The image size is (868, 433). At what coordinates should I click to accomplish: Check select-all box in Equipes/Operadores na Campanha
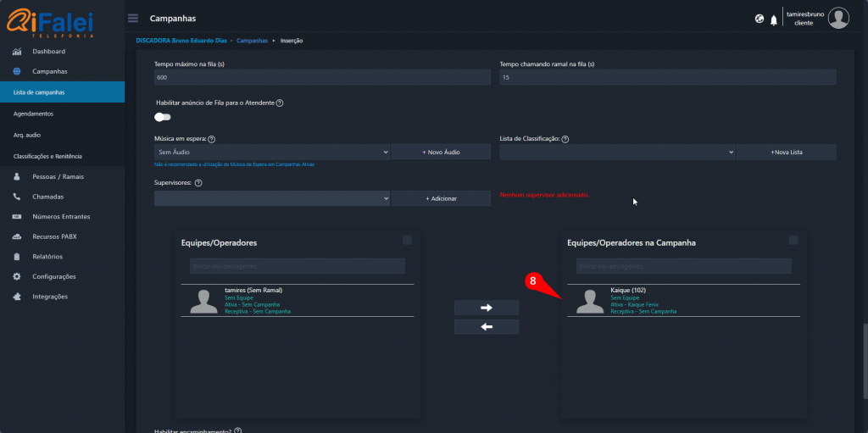coord(793,240)
